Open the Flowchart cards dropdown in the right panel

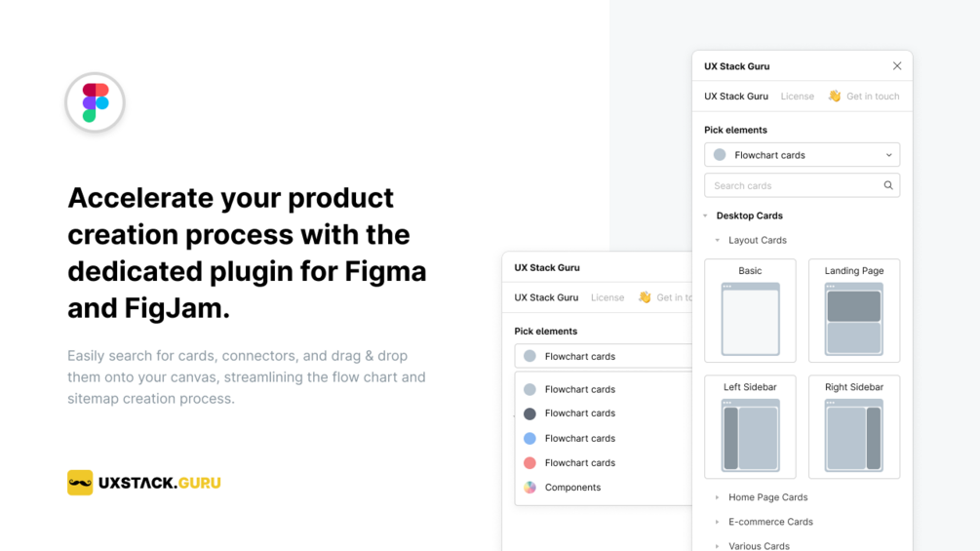[802, 155]
